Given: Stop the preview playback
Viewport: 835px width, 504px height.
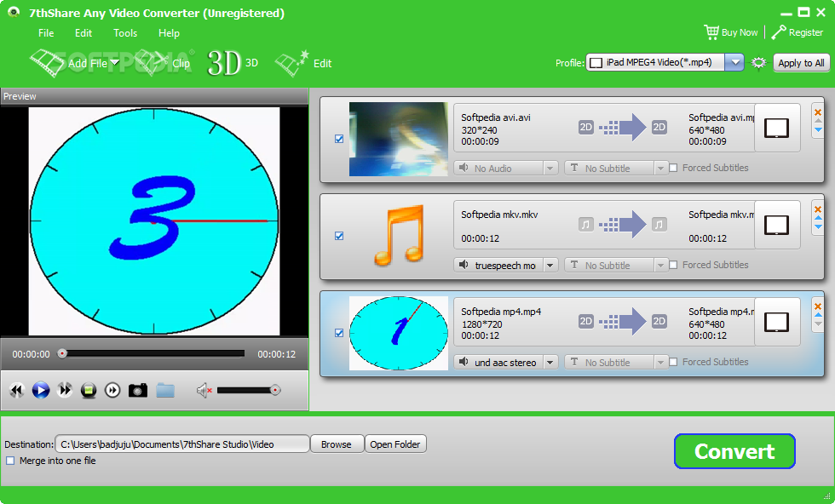Looking at the screenshot, I should (x=89, y=391).
